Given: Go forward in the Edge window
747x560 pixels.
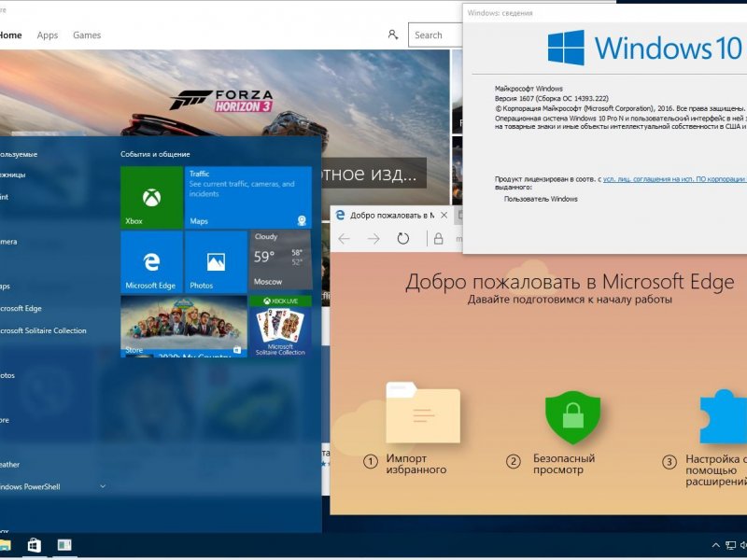Looking at the screenshot, I should 373,239.
